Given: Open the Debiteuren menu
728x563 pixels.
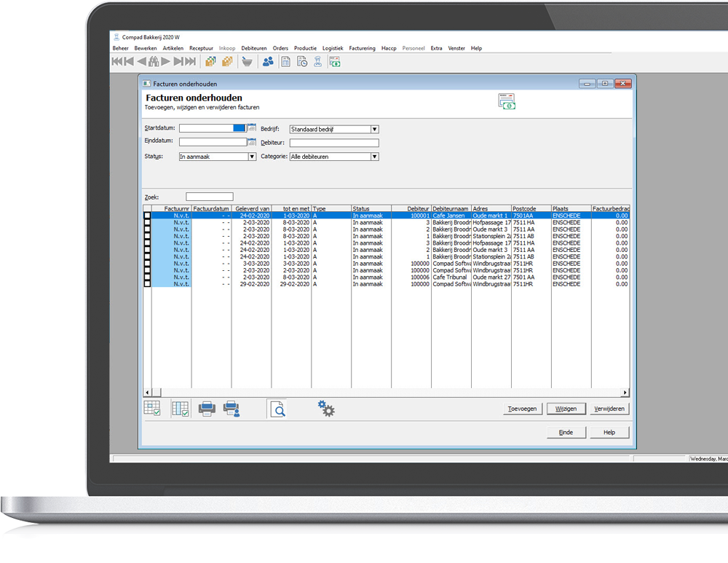Looking at the screenshot, I should tap(254, 48).
